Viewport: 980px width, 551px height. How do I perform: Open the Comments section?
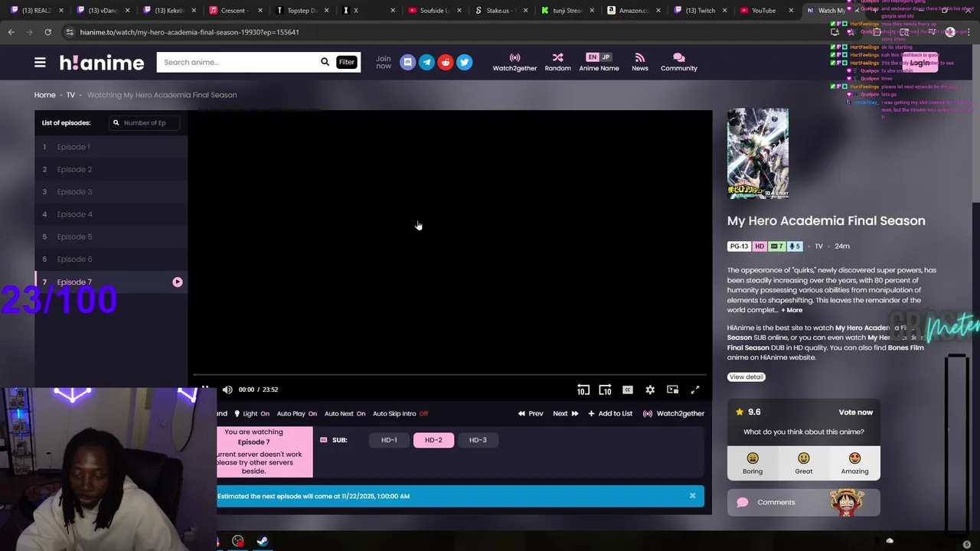(803, 502)
